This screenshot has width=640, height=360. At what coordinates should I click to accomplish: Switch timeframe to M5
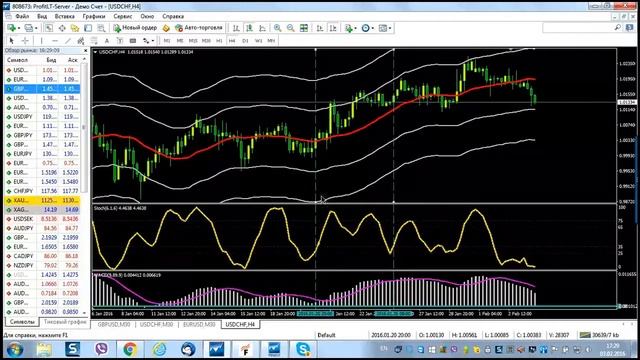[x=180, y=41]
